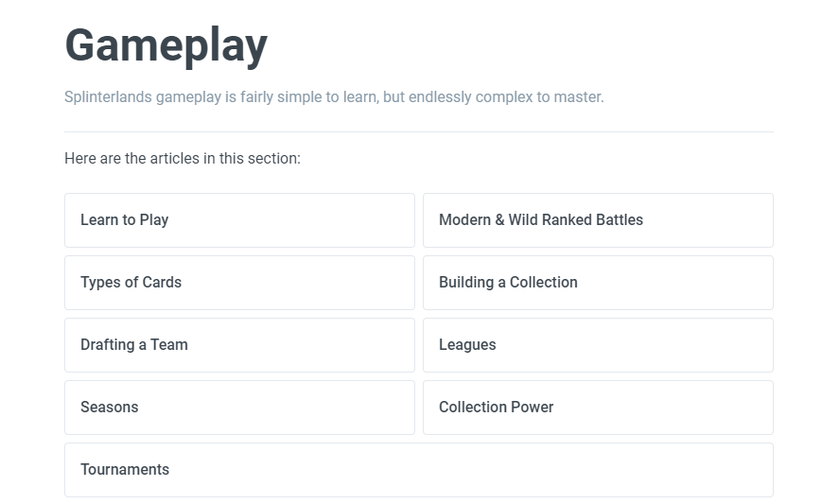
Task: Click the horizontal divider below the subtitle
Action: (419, 132)
